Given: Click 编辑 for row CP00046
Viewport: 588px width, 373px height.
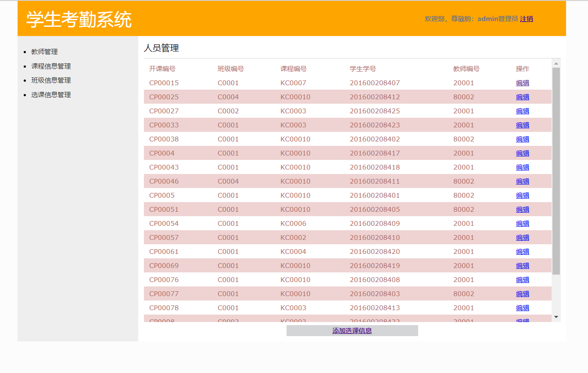Looking at the screenshot, I should [x=523, y=181].
